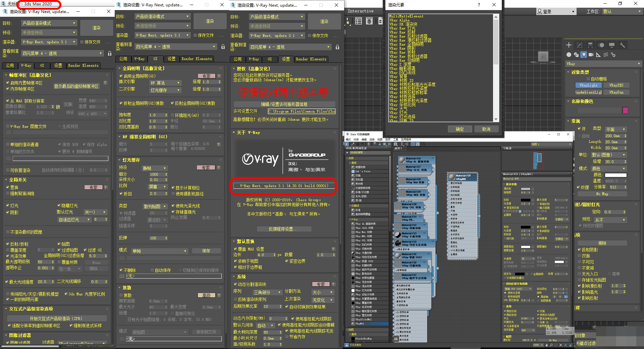Enable V-Ray Raw 图像文件 checkbox
Viewport: 644px width, 349px height.
point(8,126)
